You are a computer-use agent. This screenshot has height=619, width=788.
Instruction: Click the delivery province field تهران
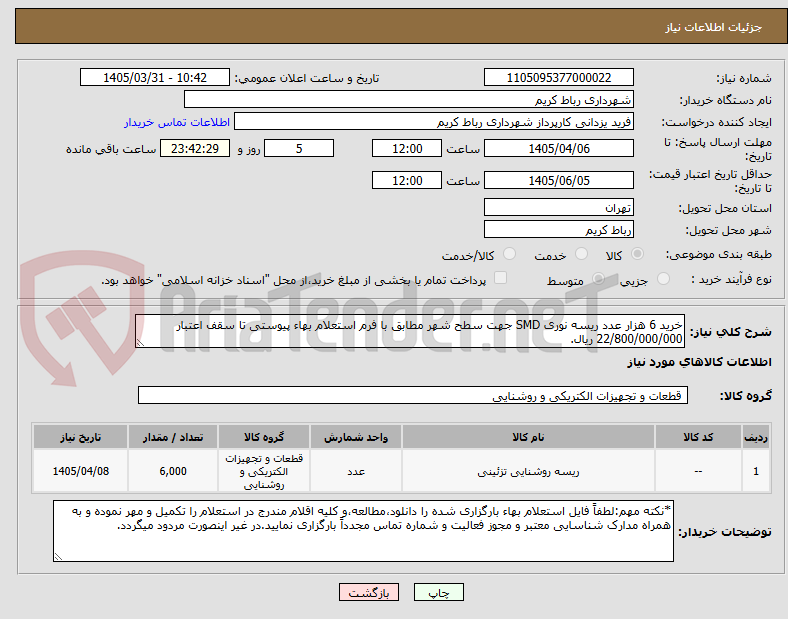559,208
